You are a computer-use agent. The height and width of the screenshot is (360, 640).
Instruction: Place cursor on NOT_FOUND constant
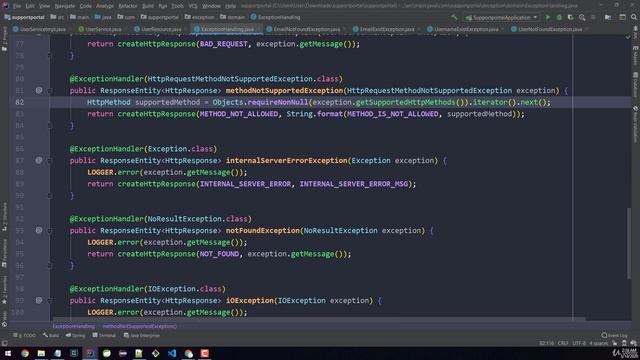[x=220, y=254]
